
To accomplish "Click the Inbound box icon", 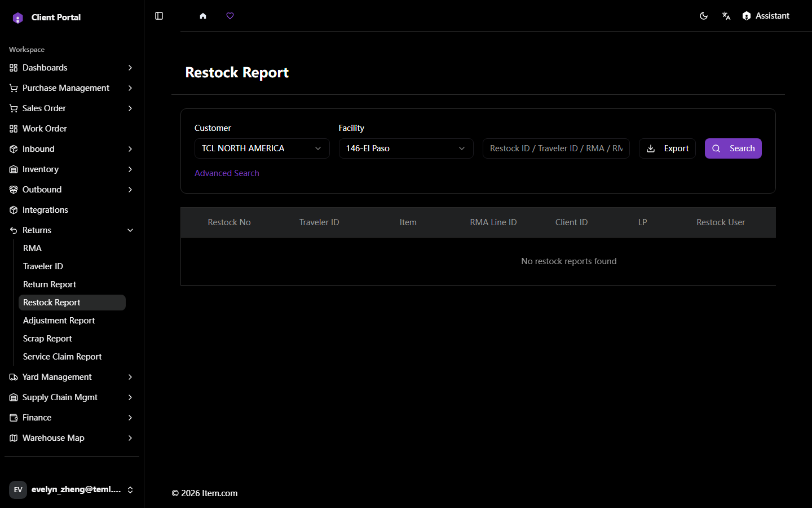I will 14,149.
